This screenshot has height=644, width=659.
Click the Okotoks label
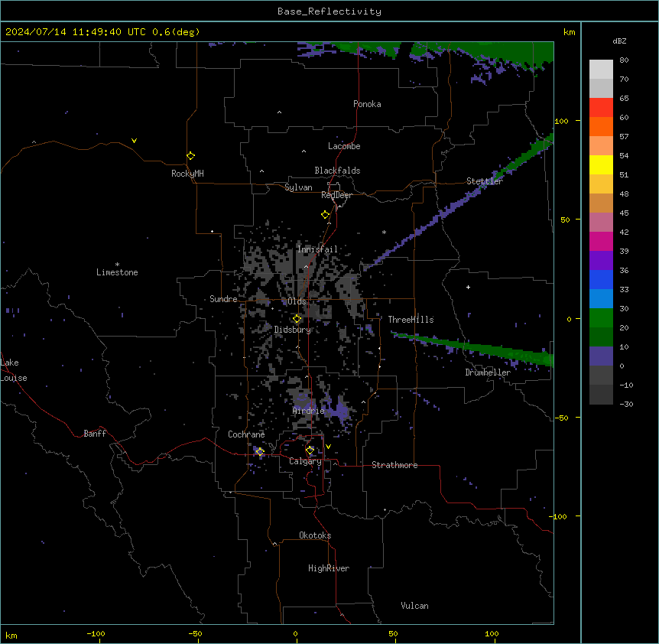[315, 535]
